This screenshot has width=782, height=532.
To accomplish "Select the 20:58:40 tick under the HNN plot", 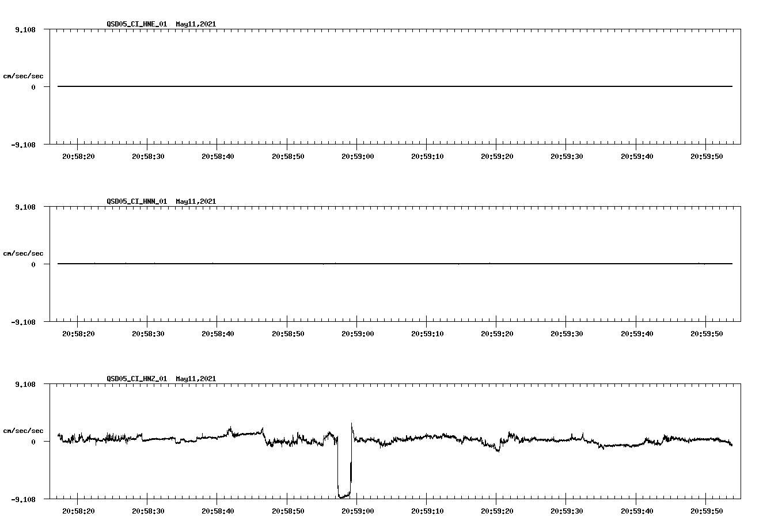I will point(217,333).
